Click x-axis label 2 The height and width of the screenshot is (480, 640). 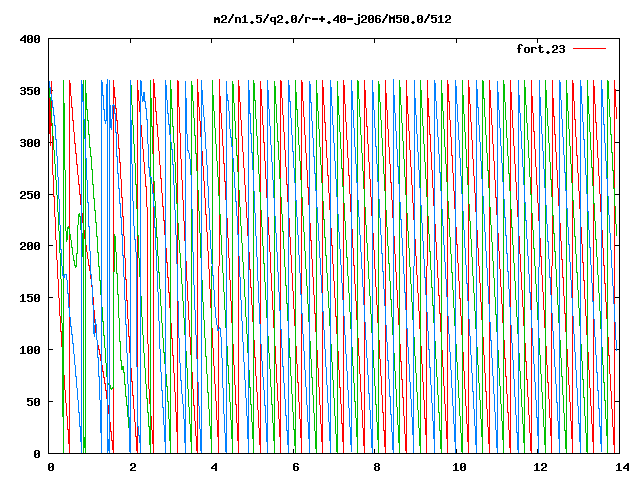point(133,467)
